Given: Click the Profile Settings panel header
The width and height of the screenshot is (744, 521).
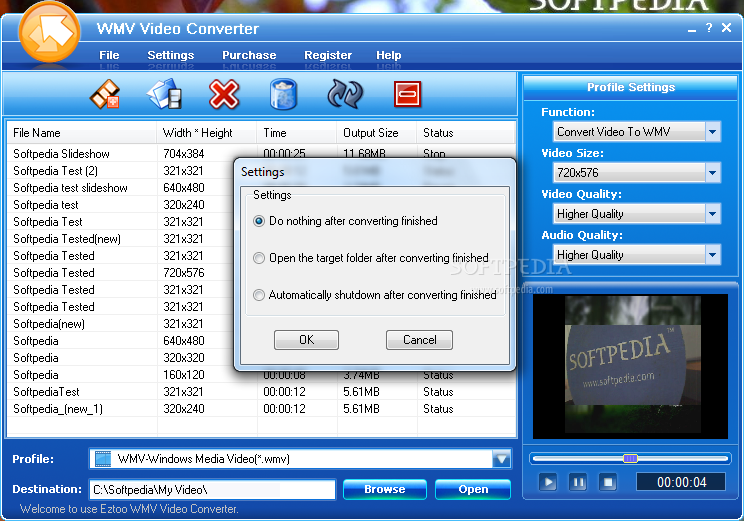Looking at the screenshot, I should [631, 87].
